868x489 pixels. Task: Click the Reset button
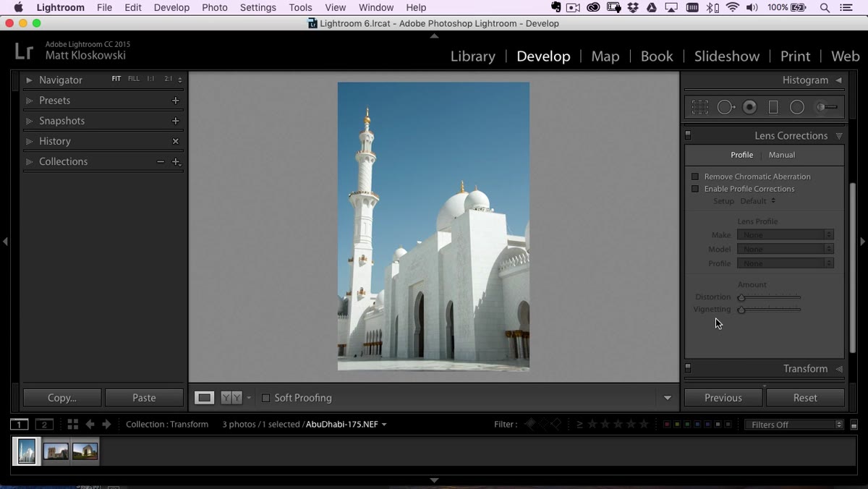[805, 398]
